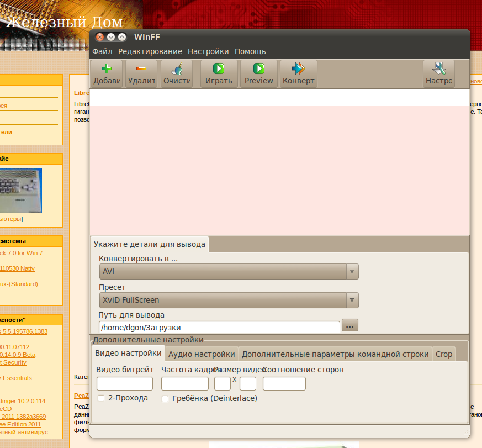Switch to the Аудио настройки tab
The image size is (482, 448).
[202, 354]
